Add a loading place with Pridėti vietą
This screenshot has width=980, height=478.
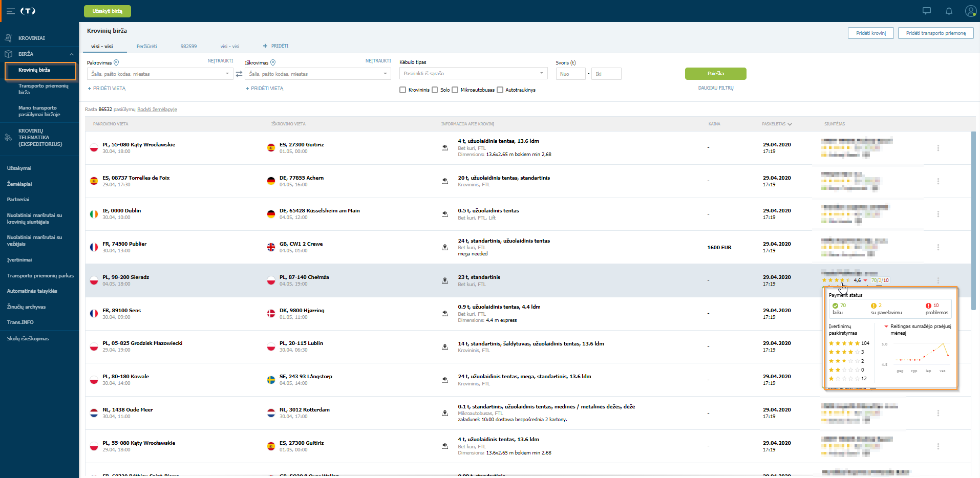[x=106, y=89]
